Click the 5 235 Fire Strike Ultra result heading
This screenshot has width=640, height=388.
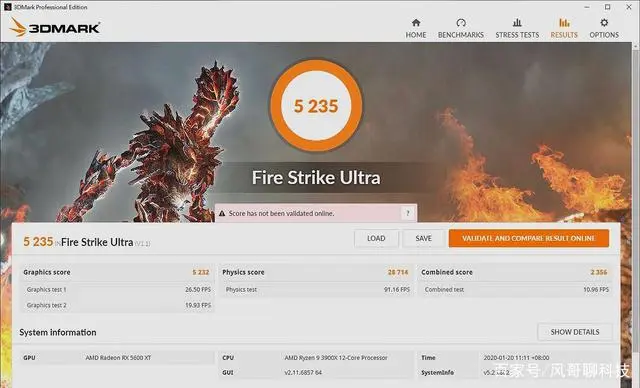tap(87, 242)
